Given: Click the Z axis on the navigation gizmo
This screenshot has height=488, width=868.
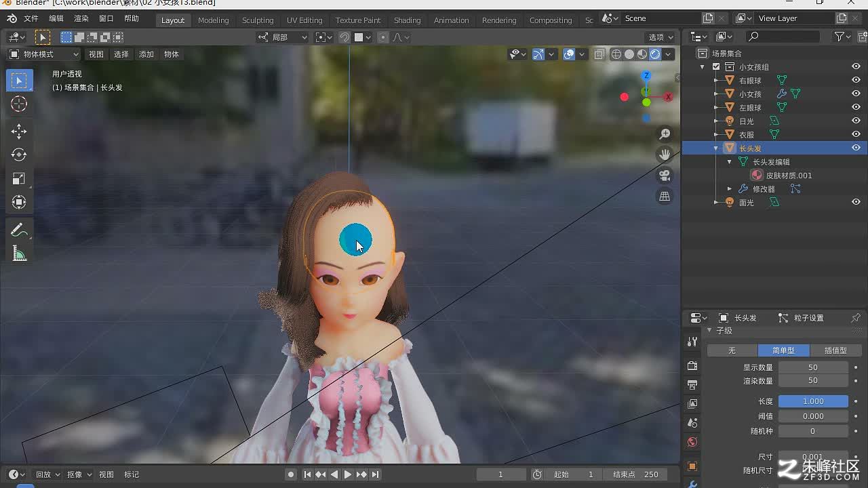Looking at the screenshot, I should pos(646,75).
